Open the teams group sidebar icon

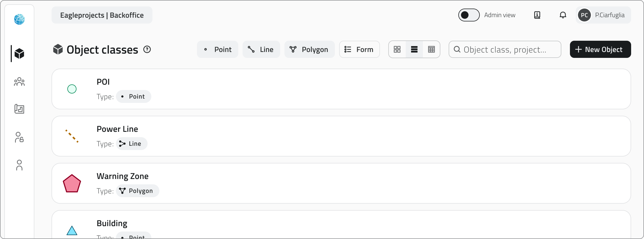(x=19, y=82)
